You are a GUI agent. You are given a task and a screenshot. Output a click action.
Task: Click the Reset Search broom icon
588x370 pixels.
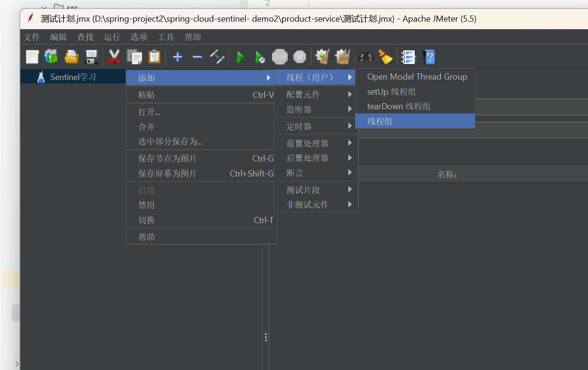click(x=386, y=57)
